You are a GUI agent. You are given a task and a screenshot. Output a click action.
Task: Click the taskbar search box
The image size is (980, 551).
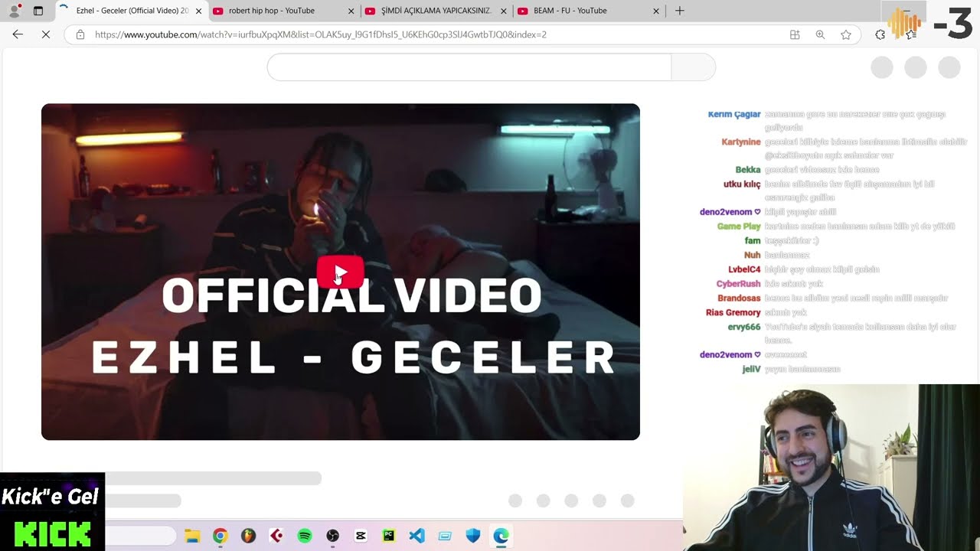pyautogui.click(x=140, y=536)
